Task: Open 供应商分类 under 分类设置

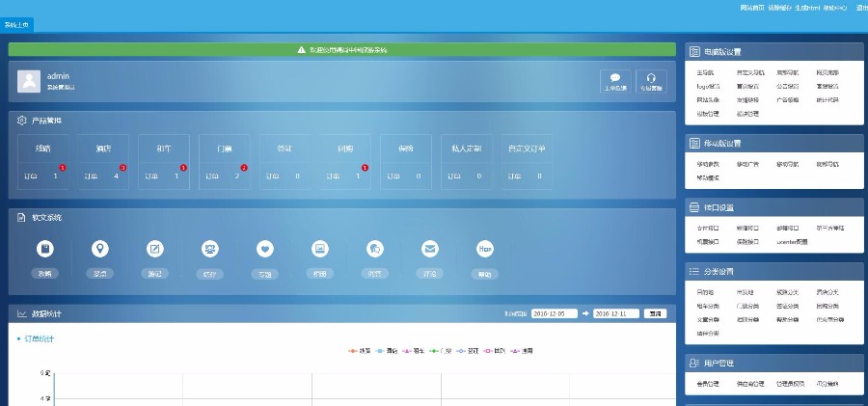Action: (829, 320)
